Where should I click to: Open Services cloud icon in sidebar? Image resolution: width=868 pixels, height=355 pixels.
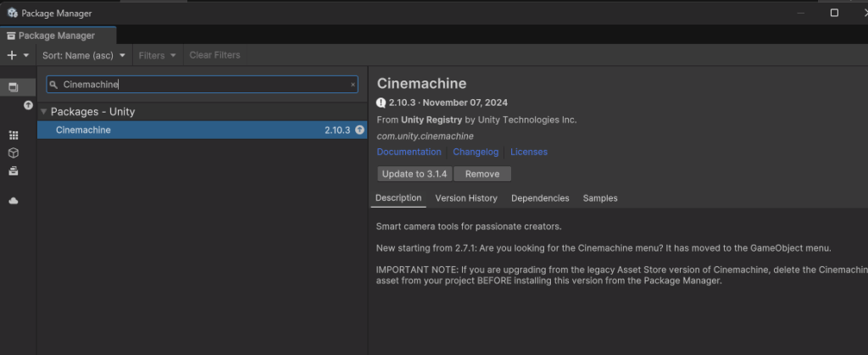pos(14,201)
